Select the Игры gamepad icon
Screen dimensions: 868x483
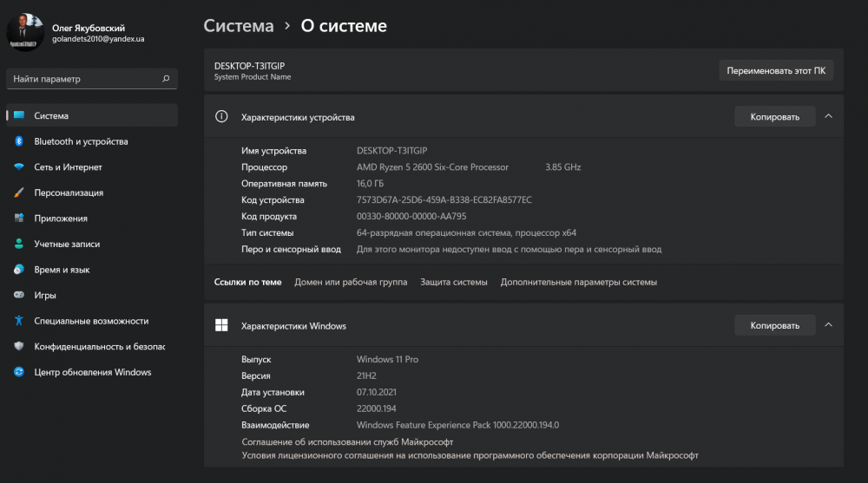pyautogui.click(x=18, y=295)
